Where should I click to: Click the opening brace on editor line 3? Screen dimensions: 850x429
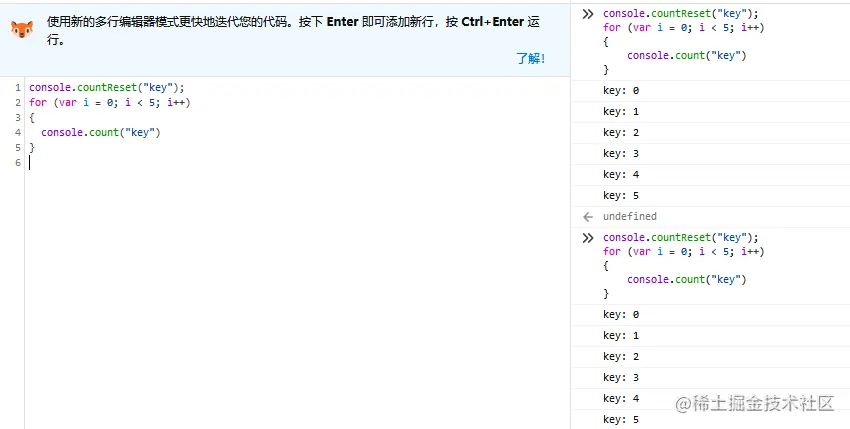pos(31,118)
